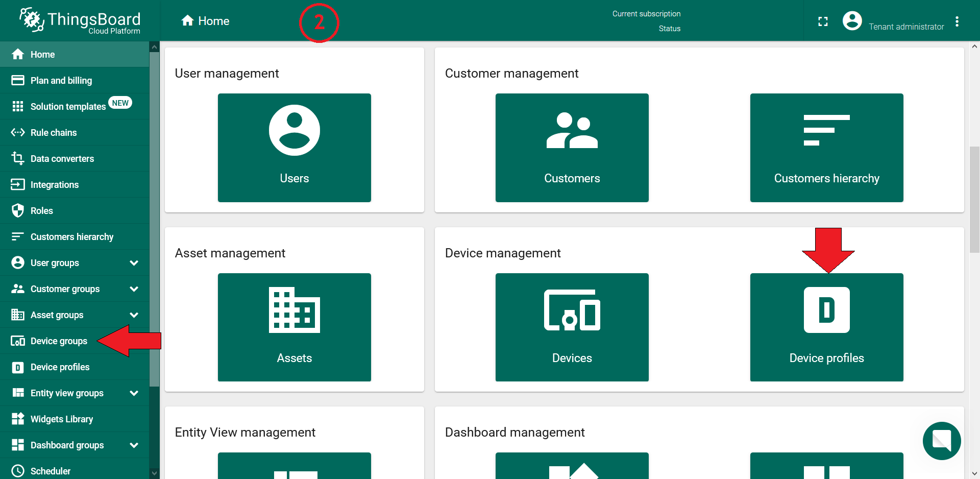Select the Rule chains sidebar icon
This screenshot has height=479, width=980.
click(x=18, y=132)
